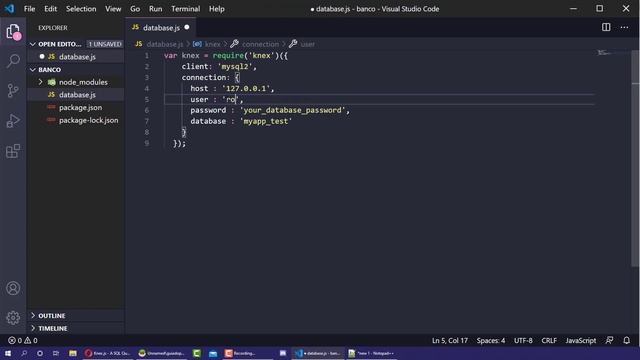Image resolution: width=640 pixels, height=360 pixels.
Task: Open the Source Control view
Action: pos(13,91)
